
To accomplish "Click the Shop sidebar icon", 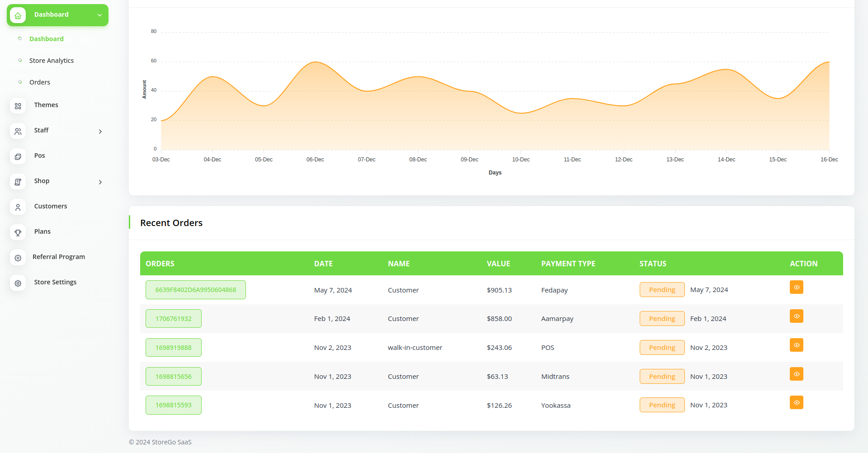I will pyautogui.click(x=18, y=182).
